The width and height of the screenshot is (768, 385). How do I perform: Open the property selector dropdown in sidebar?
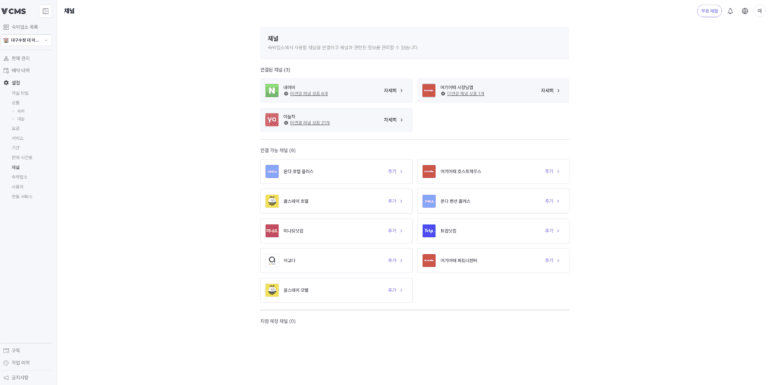26,40
